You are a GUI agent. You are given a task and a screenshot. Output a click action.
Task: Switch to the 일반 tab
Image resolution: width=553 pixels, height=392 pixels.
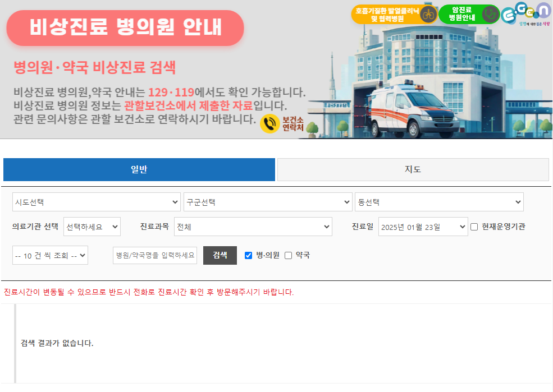[139, 169]
